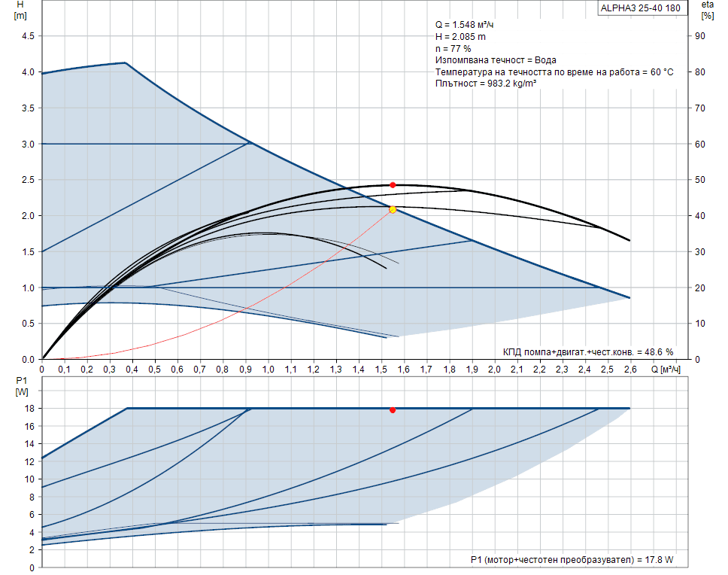Click the red marker on the efficiency curve
This screenshot has height=575, width=728.
pyautogui.click(x=393, y=185)
